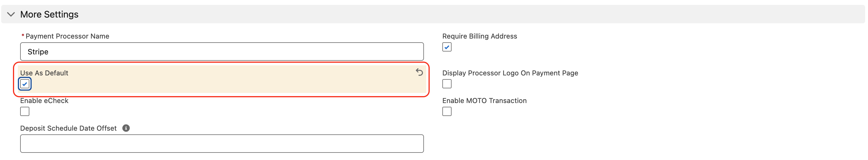The image size is (868, 160).
Task: Click the Use As Default label text
Action: tap(44, 73)
